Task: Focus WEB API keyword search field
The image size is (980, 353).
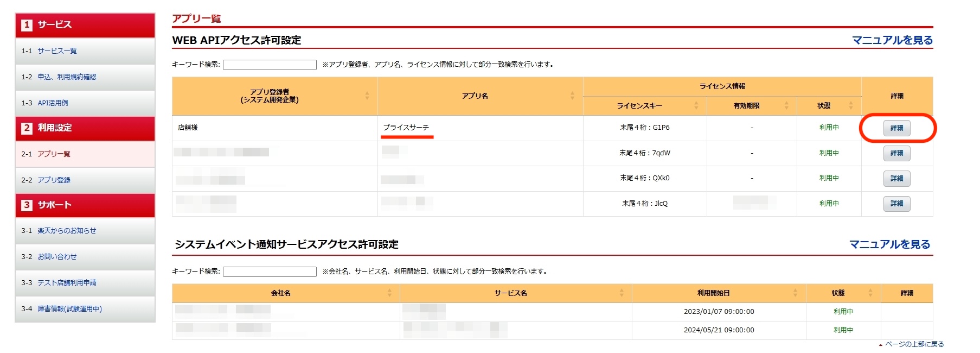Action: tap(270, 65)
